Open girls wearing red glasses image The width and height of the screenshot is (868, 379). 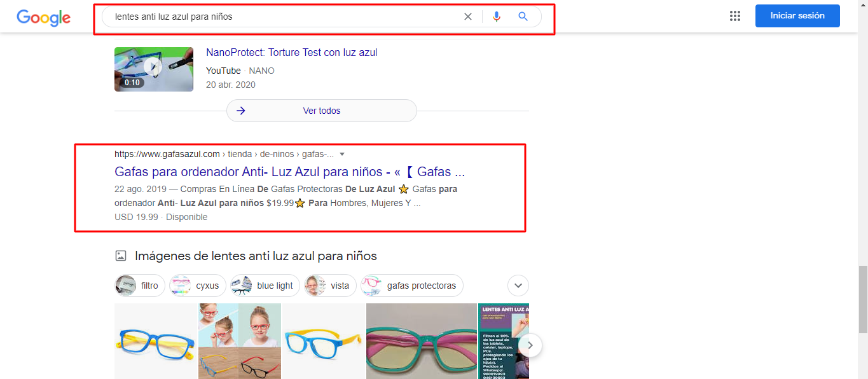[x=240, y=341]
